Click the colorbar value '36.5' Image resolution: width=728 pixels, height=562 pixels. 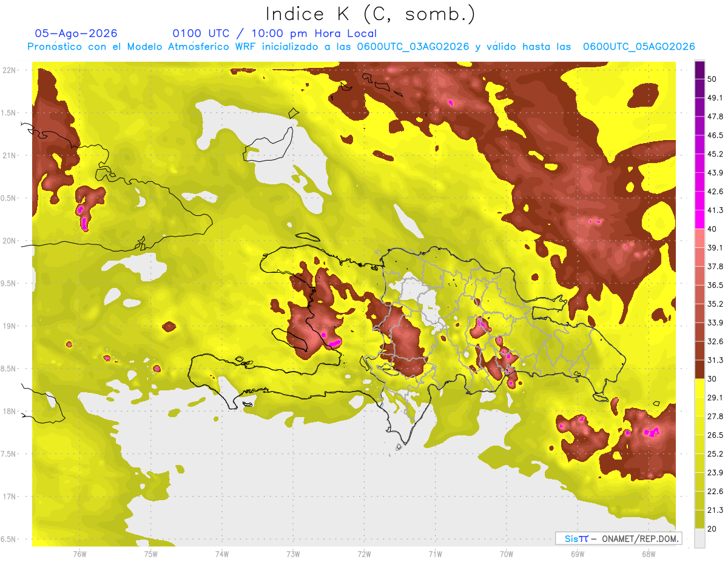point(715,285)
